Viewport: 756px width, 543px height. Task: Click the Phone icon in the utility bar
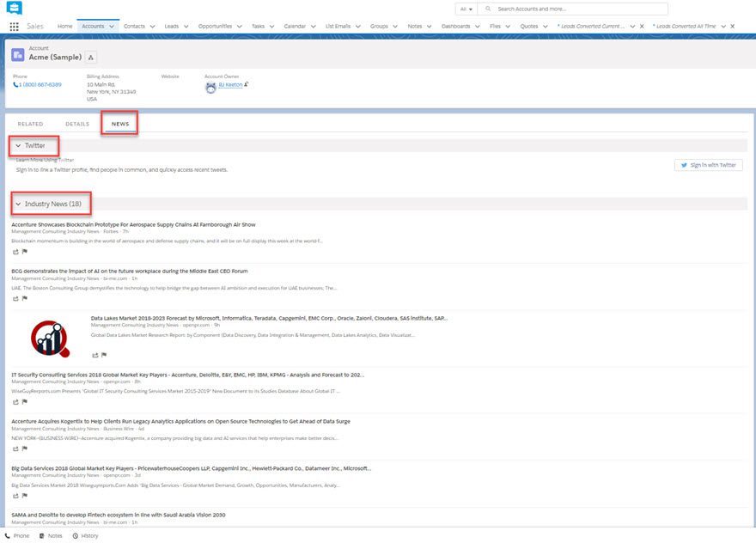tap(9, 536)
